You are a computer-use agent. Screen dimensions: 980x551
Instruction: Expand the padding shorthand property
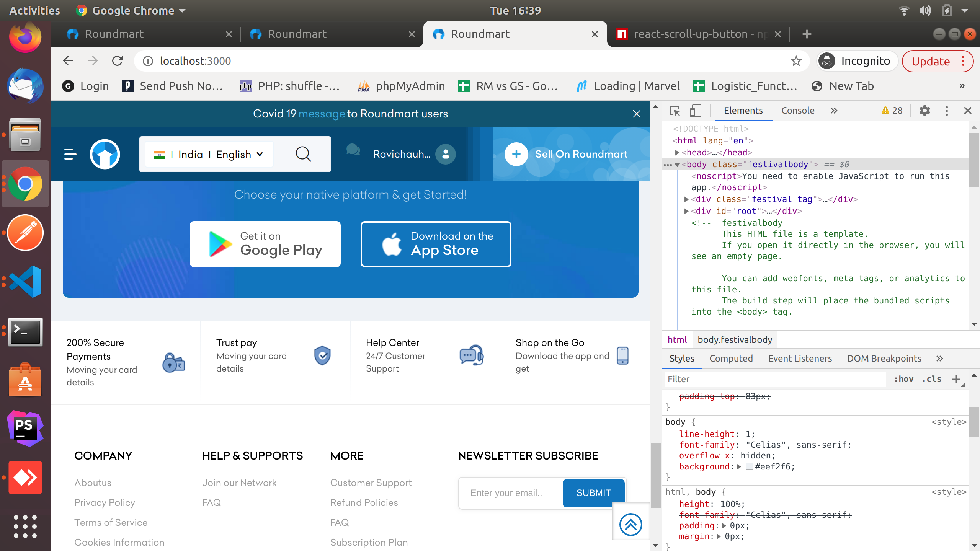point(724,526)
